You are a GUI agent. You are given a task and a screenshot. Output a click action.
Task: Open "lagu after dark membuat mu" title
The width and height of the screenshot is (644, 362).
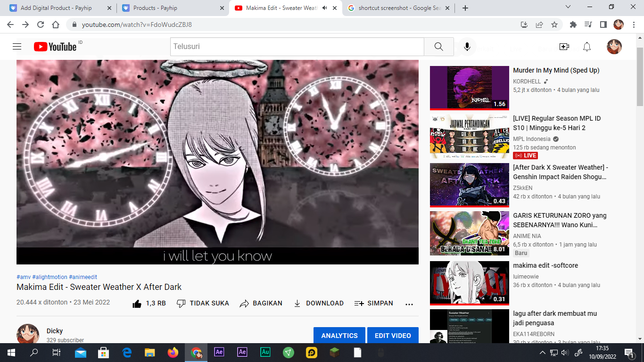tap(555, 318)
